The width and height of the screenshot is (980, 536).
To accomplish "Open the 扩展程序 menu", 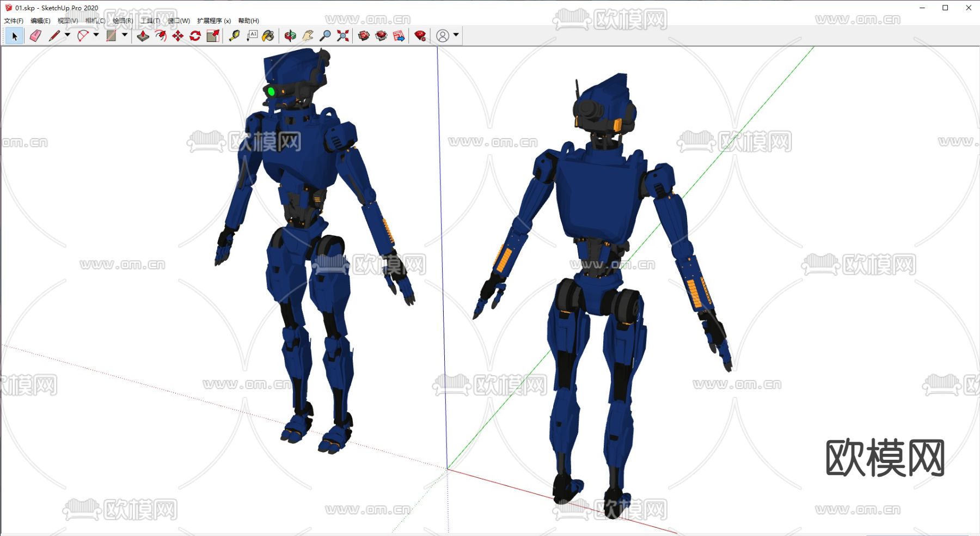I will click(x=213, y=21).
